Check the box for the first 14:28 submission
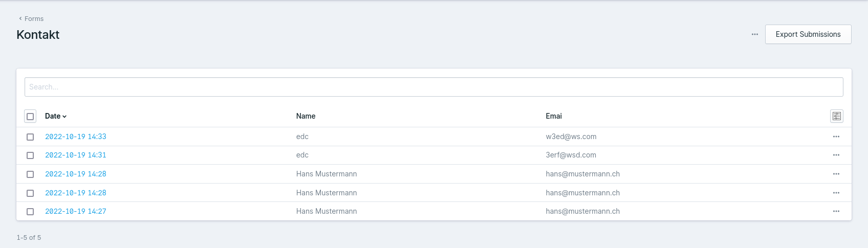 point(30,174)
